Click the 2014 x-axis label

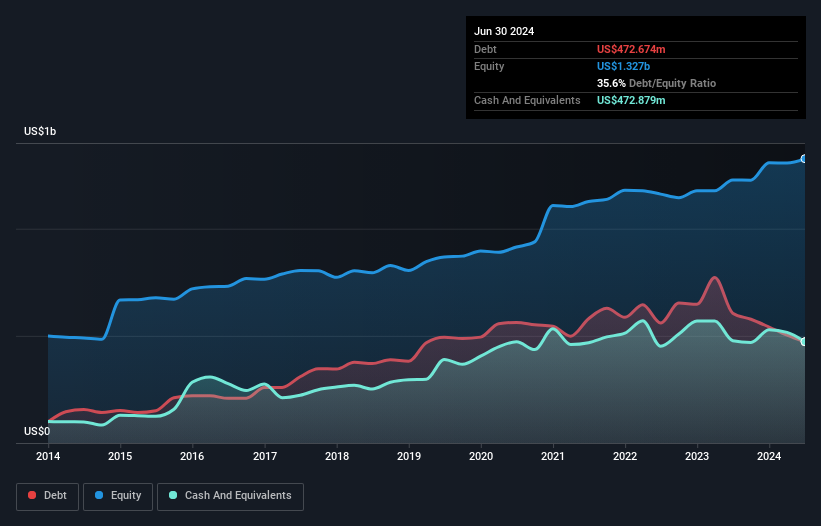48,456
